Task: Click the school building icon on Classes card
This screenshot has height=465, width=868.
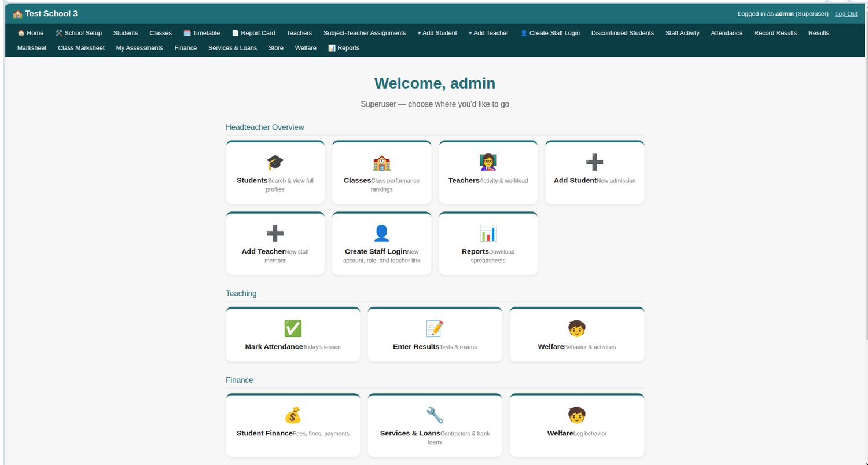Action: click(x=381, y=163)
